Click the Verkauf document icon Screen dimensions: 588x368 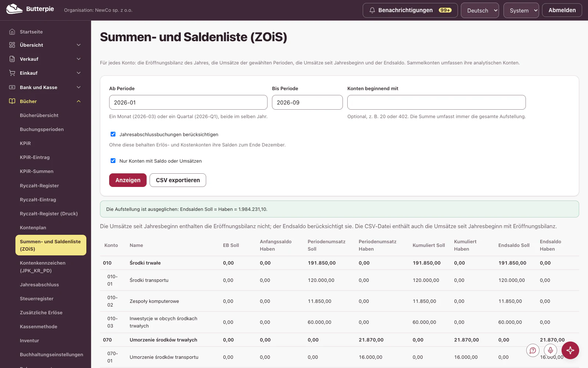click(x=12, y=59)
